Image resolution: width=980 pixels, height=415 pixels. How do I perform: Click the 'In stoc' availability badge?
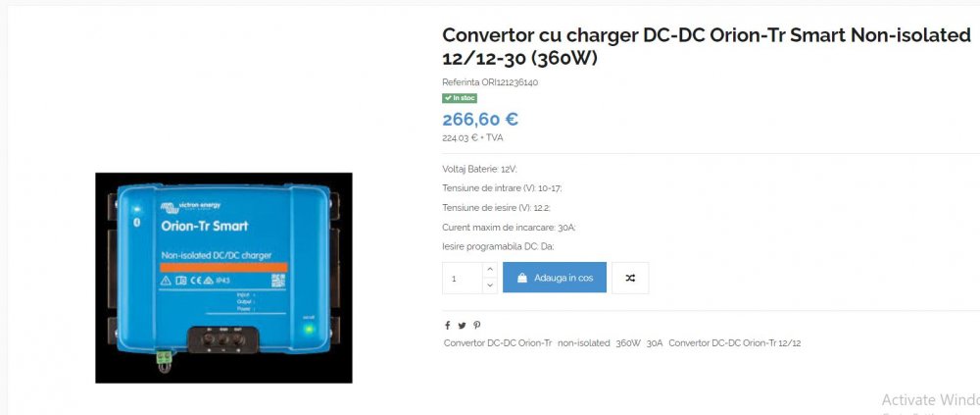pyautogui.click(x=460, y=98)
